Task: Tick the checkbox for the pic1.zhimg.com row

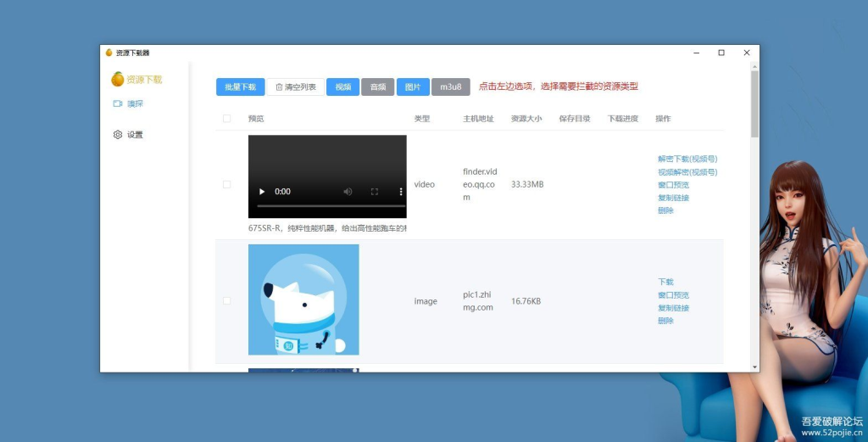Action: click(226, 301)
